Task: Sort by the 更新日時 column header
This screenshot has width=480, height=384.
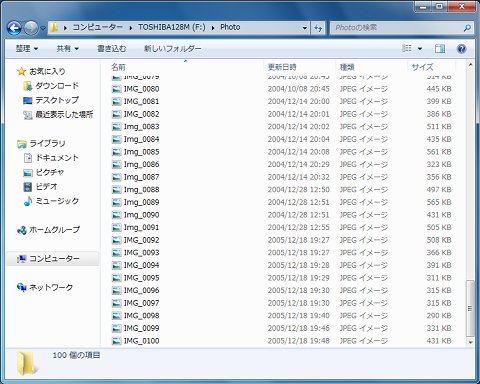Action: point(299,67)
